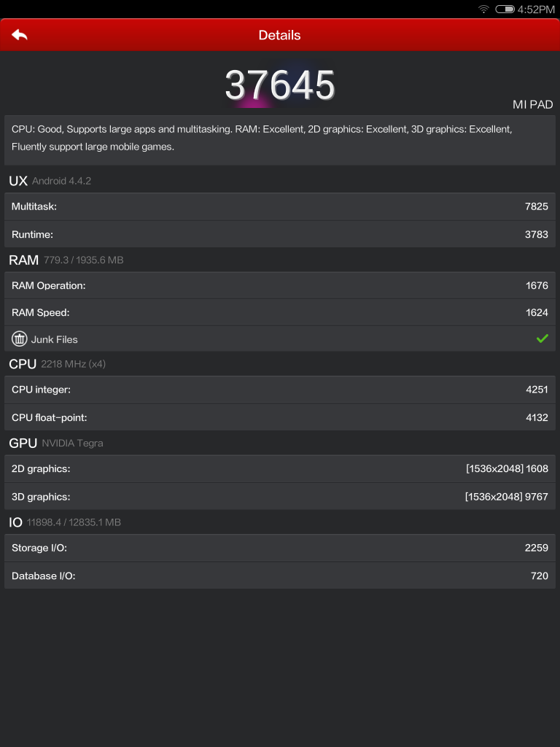Tap the benchmark score 37645
This screenshot has height=747, width=560.
pos(280,84)
